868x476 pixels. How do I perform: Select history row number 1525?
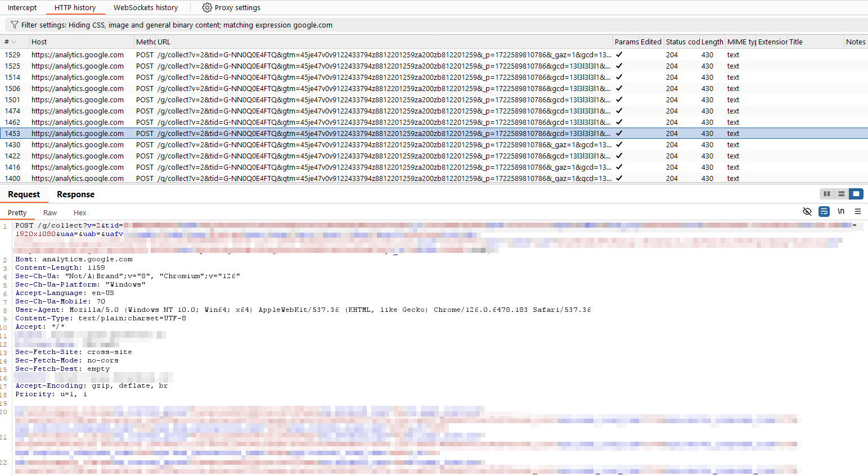(12, 66)
